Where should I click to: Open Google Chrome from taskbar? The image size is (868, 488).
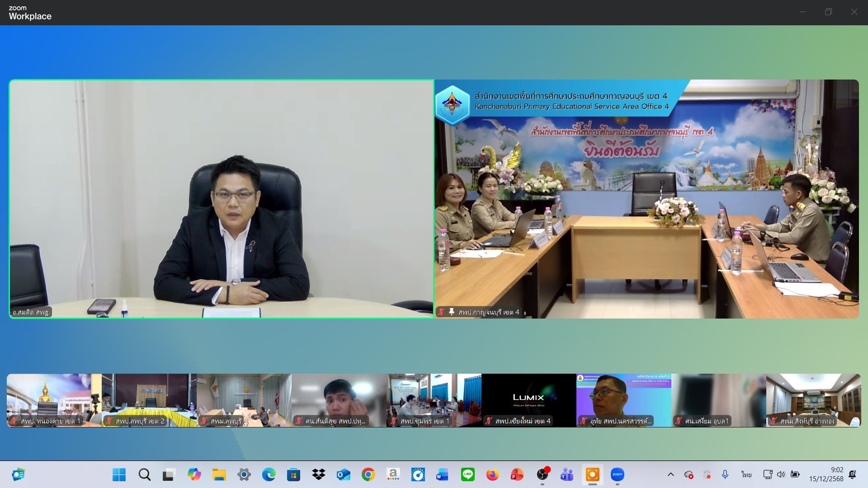pyautogui.click(x=368, y=474)
